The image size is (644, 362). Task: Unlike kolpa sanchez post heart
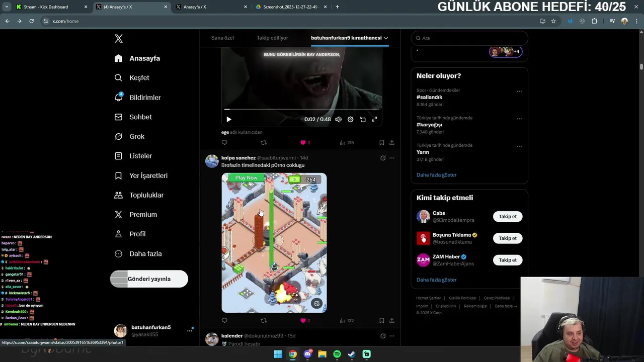pos(303,321)
